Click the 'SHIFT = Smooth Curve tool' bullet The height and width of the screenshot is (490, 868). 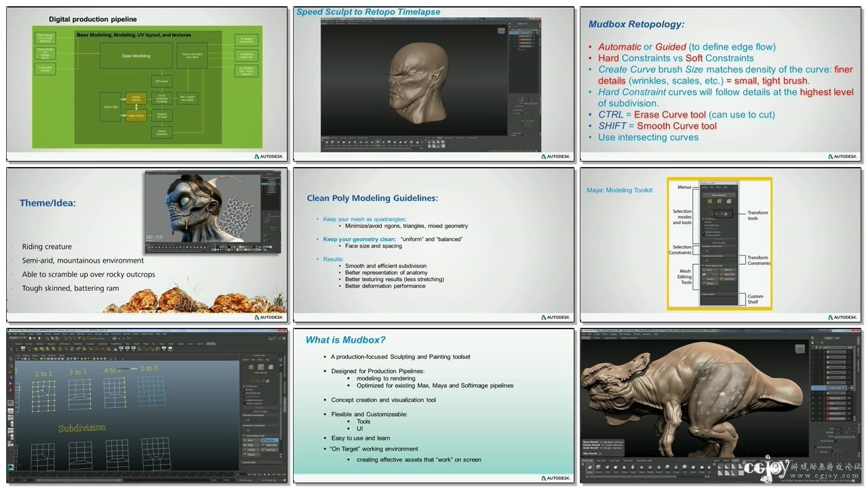point(657,126)
